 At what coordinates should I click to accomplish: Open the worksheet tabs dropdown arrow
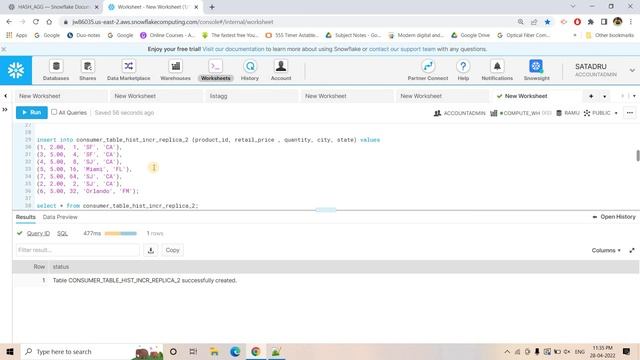(604, 96)
